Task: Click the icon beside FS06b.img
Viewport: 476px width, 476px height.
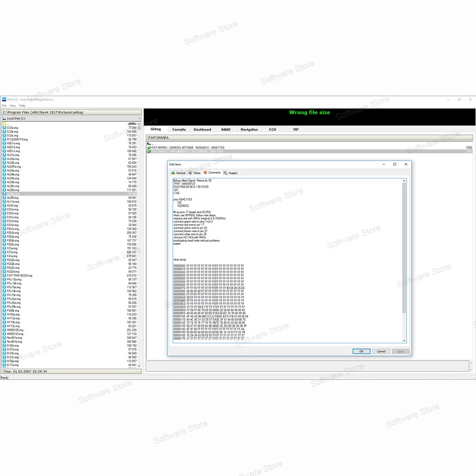Action: [4, 310]
